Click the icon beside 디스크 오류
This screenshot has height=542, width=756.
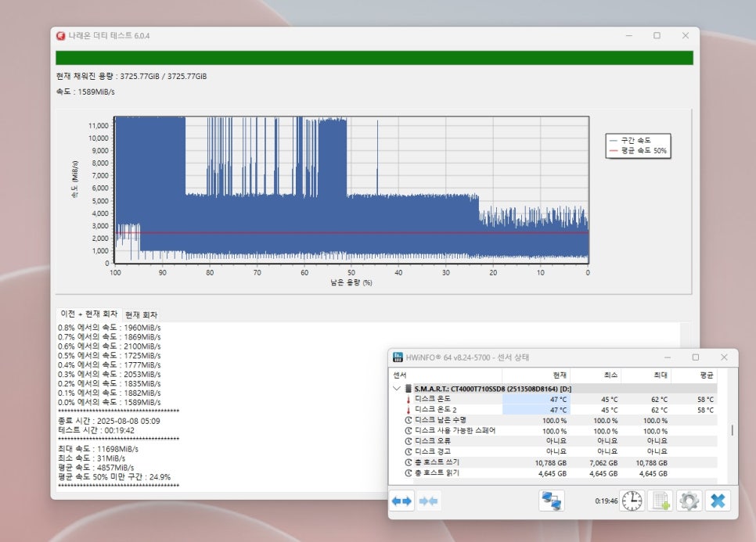pos(409,441)
